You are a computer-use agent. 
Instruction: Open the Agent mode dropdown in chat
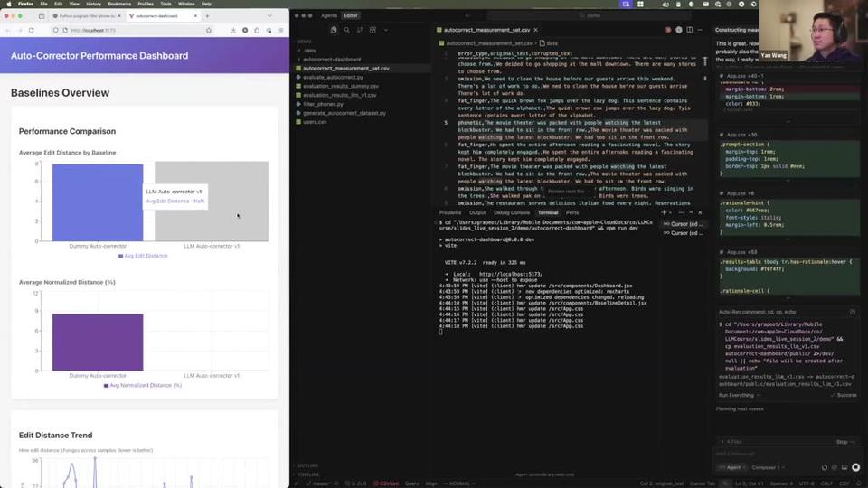click(731, 467)
